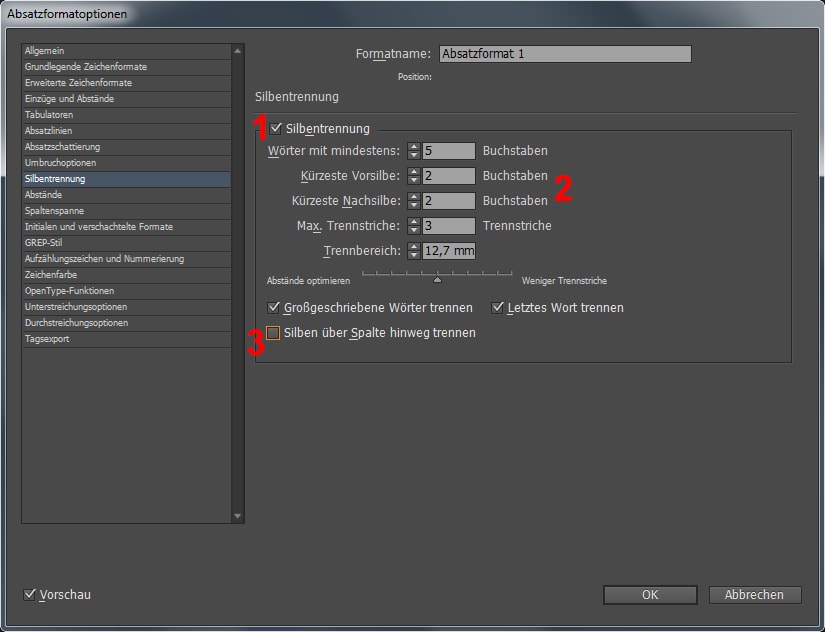Click the Formatname text field

tap(565, 54)
